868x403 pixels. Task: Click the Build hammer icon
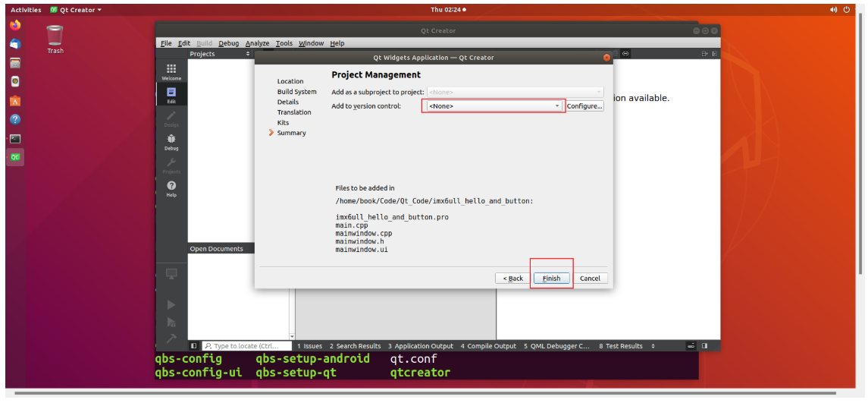(171, 338)
